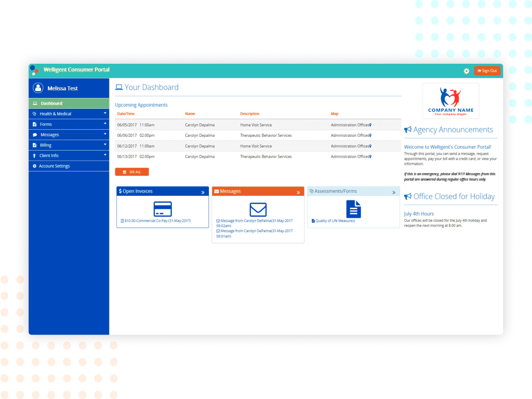Expand Messages menu arrow in sidebar

coord(105,134)
